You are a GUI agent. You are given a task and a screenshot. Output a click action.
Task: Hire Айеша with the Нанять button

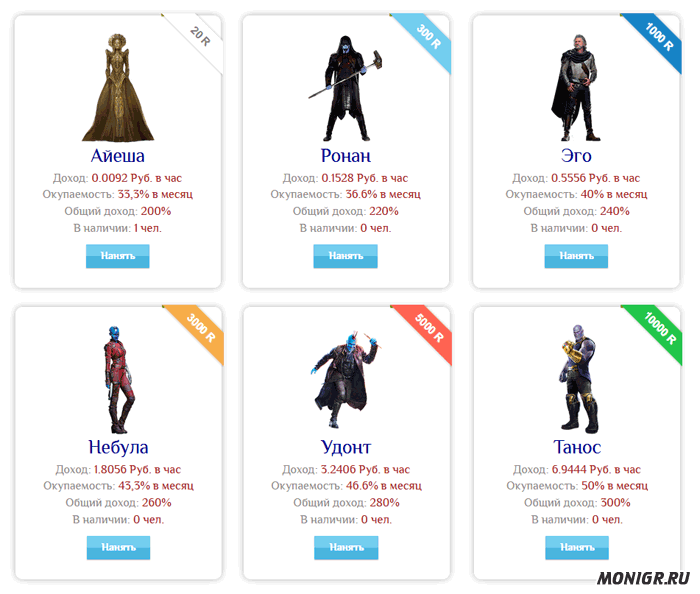pos(117,256)
